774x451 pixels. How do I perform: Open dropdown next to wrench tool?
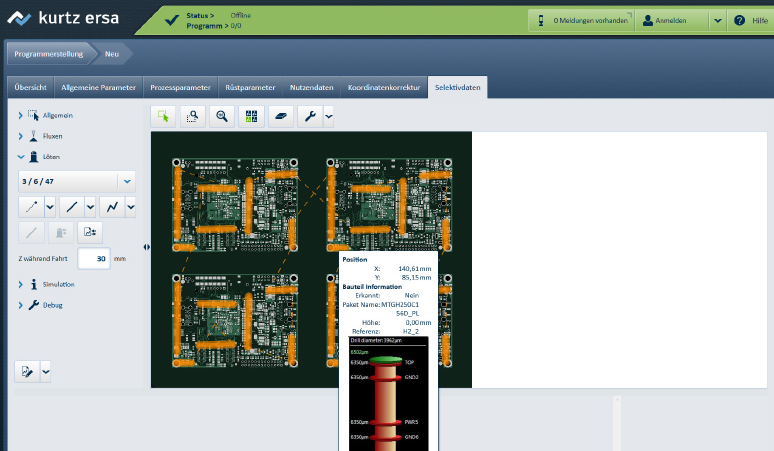click(x=329, y=117)
